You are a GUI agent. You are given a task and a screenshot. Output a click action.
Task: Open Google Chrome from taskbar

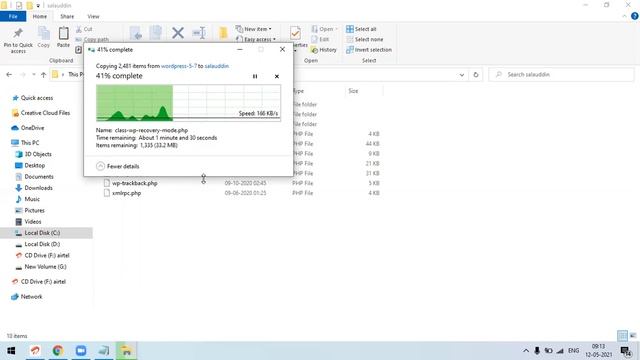(58, 351)
